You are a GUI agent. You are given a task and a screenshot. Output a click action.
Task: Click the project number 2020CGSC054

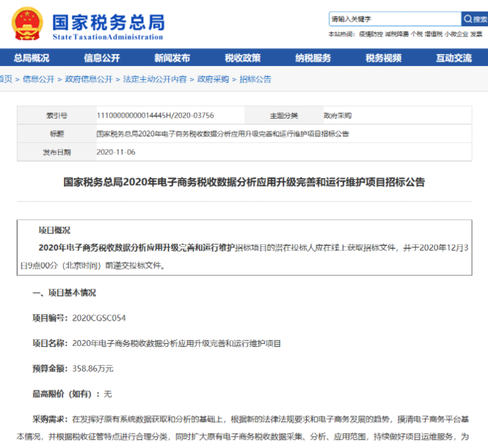(99, 318)
